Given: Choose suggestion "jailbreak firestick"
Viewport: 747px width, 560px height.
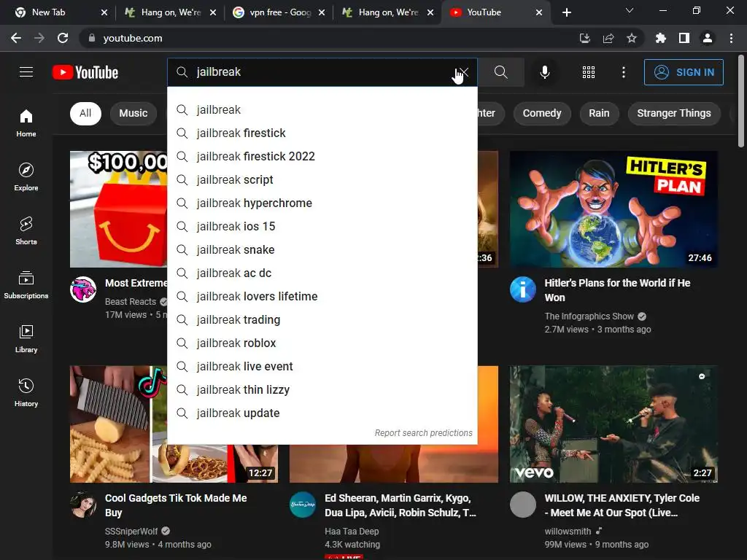Looking at the screenshot, I should pyautogui.click(x=322, y=133).
